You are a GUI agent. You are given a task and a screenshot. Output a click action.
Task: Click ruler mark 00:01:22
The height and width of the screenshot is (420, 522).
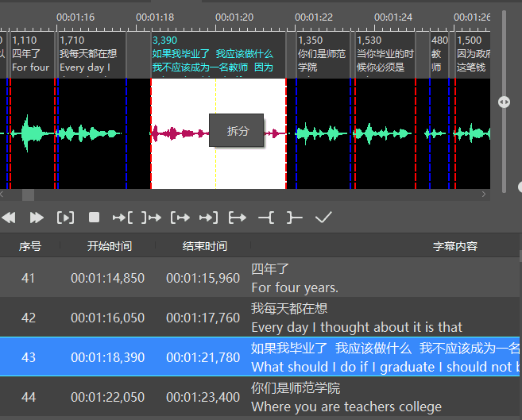(x=314, y=17)
